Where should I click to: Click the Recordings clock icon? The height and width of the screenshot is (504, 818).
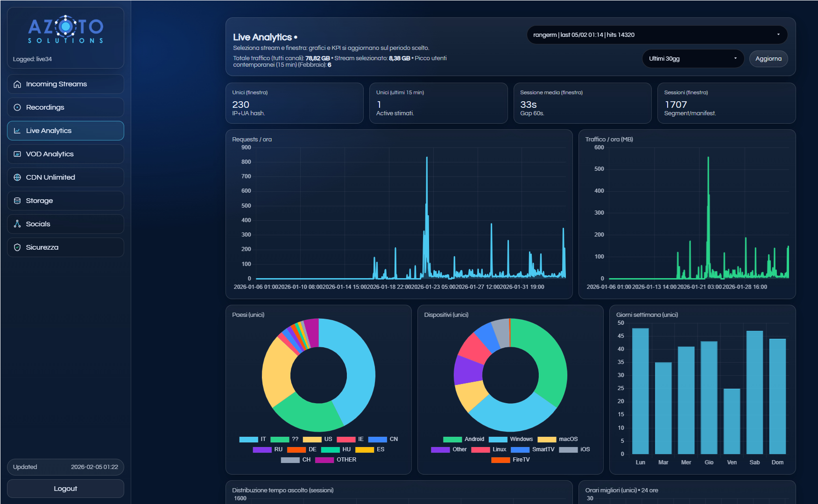[17, 107]
